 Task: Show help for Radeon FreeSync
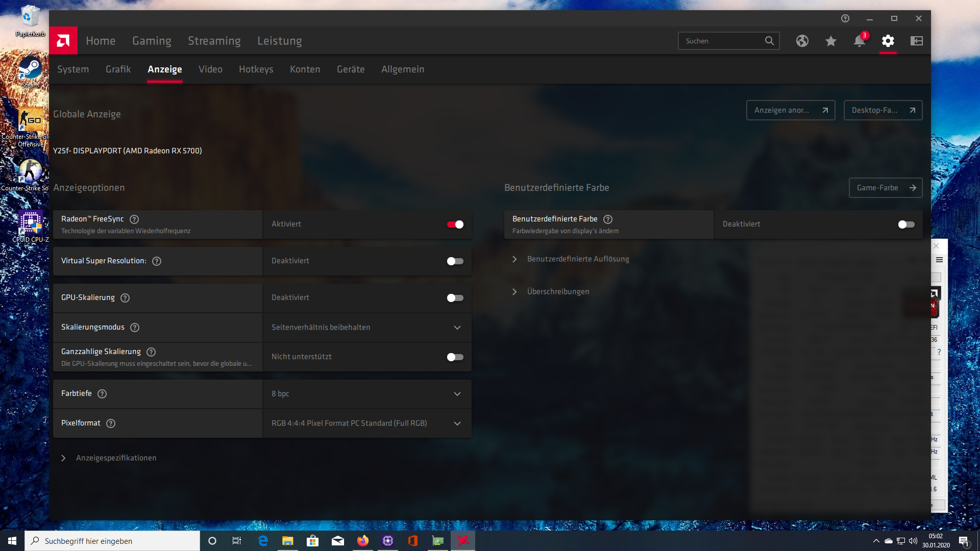click(134, 219)
